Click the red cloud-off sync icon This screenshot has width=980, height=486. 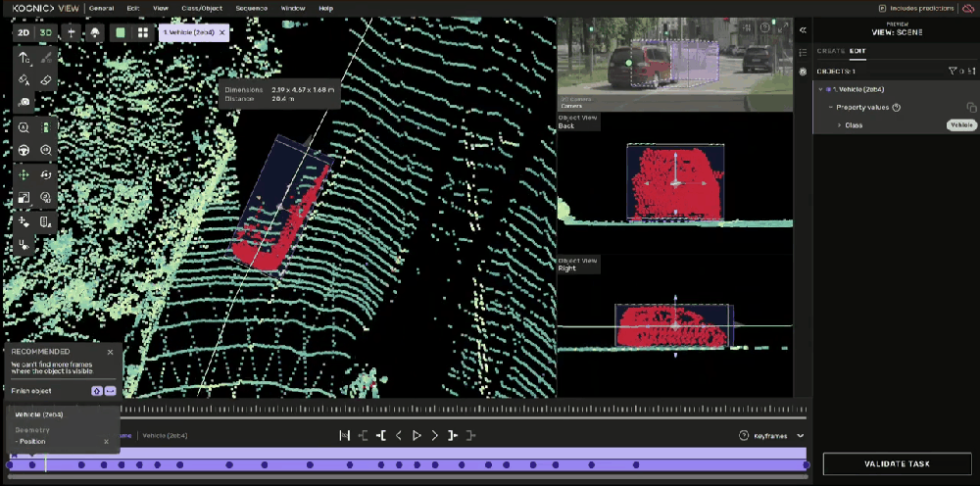[x=968, y=8]
